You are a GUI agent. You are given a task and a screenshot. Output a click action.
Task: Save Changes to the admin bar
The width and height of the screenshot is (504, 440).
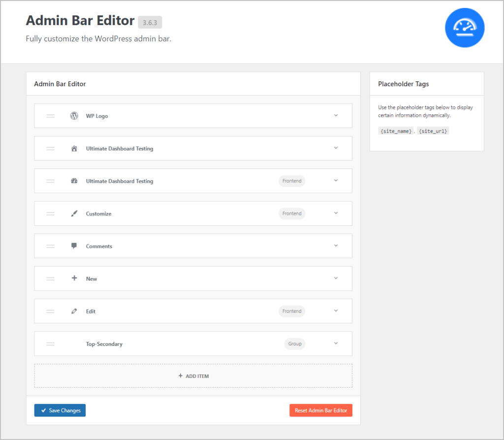pos(60,410)
